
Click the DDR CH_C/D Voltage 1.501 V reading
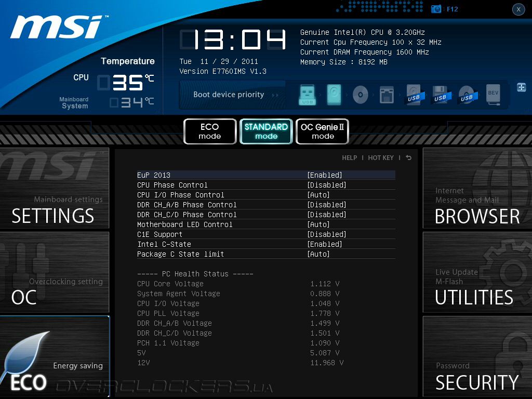[325, 333]
